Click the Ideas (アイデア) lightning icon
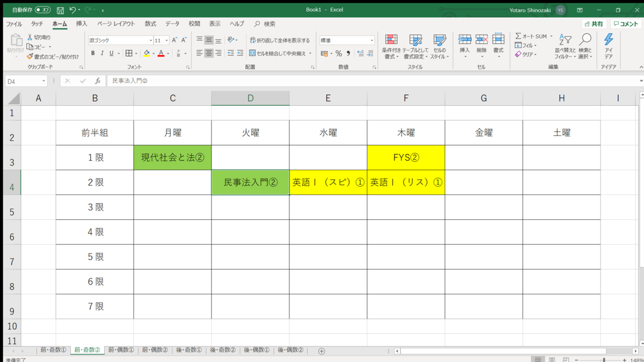Viewport: 644px width, 362px height. click(609, 39)
